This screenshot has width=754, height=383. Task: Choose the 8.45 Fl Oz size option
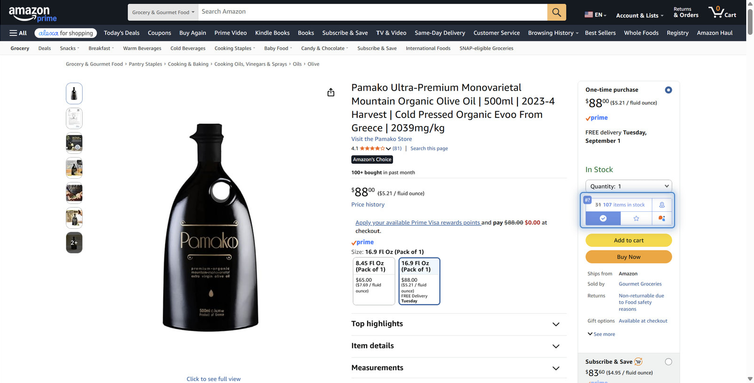click(x=374, y=281)
